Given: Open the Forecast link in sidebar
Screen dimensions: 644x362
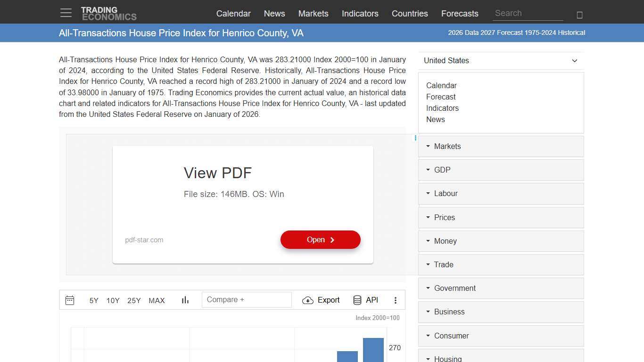Looking at the screenshot, I should click(x=441, y=97).
